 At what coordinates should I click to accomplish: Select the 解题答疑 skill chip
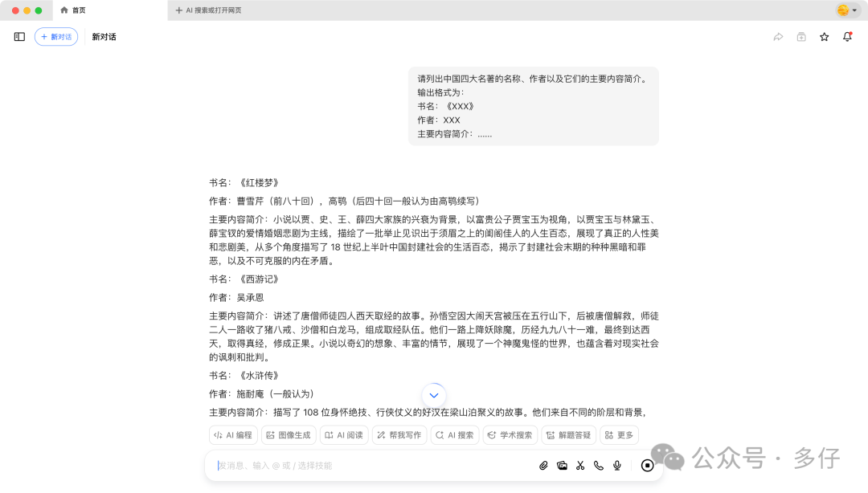point(568,435)
